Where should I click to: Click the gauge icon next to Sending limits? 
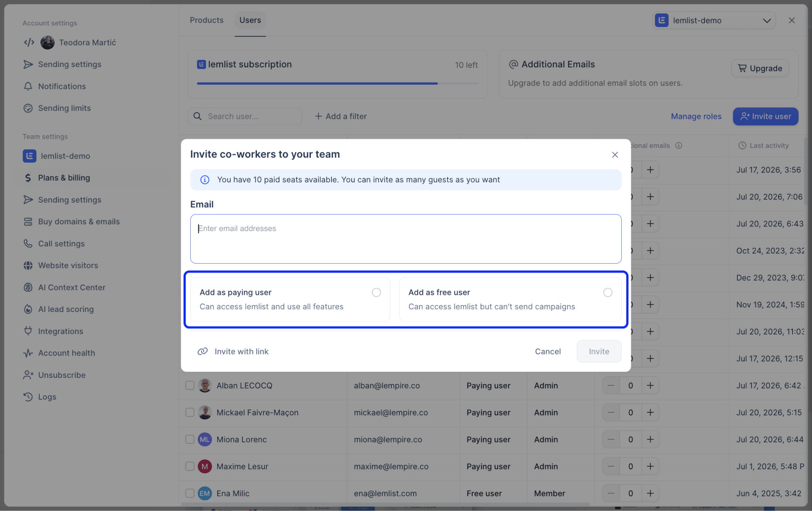[x=28, y=108]
